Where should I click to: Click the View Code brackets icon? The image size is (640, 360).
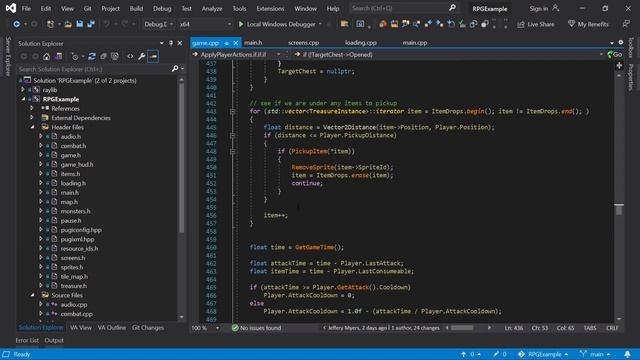pyautogui.click(x=130, y=56)
